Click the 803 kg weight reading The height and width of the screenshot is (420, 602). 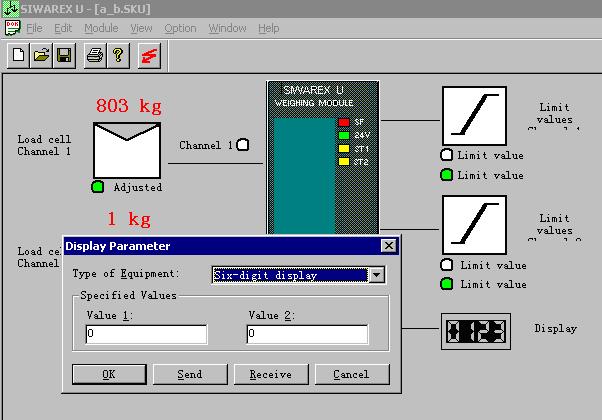pos(129,106)
